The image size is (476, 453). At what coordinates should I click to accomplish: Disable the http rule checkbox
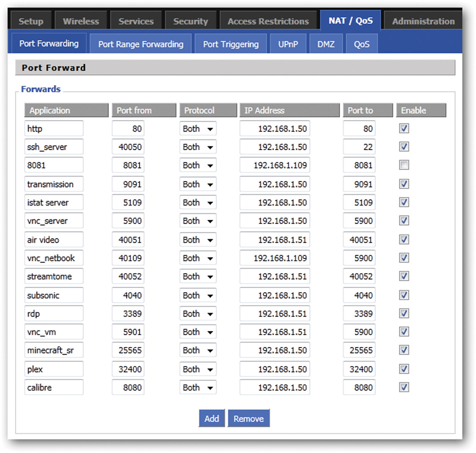pos(404,128)
